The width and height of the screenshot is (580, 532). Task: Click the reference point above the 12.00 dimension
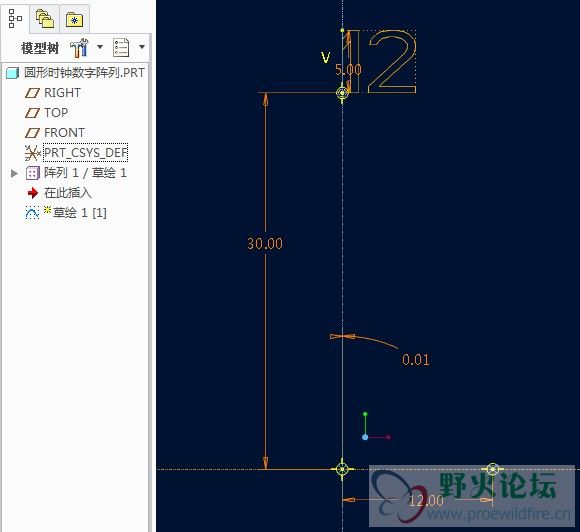(x=492, y=469)
